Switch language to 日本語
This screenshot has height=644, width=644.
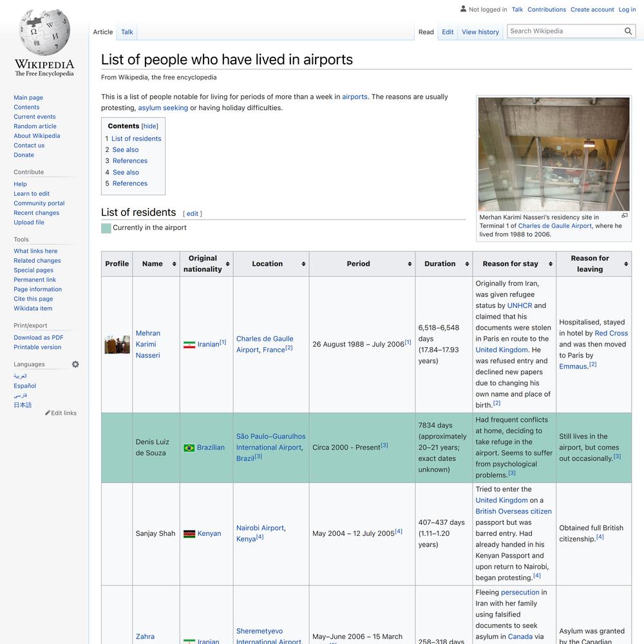[x=23, y=405]
